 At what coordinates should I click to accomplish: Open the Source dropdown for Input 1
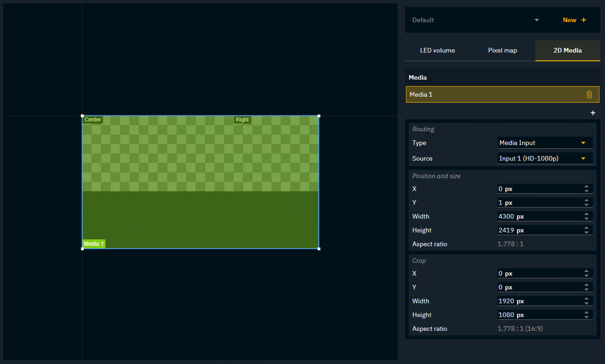[545, 158]
